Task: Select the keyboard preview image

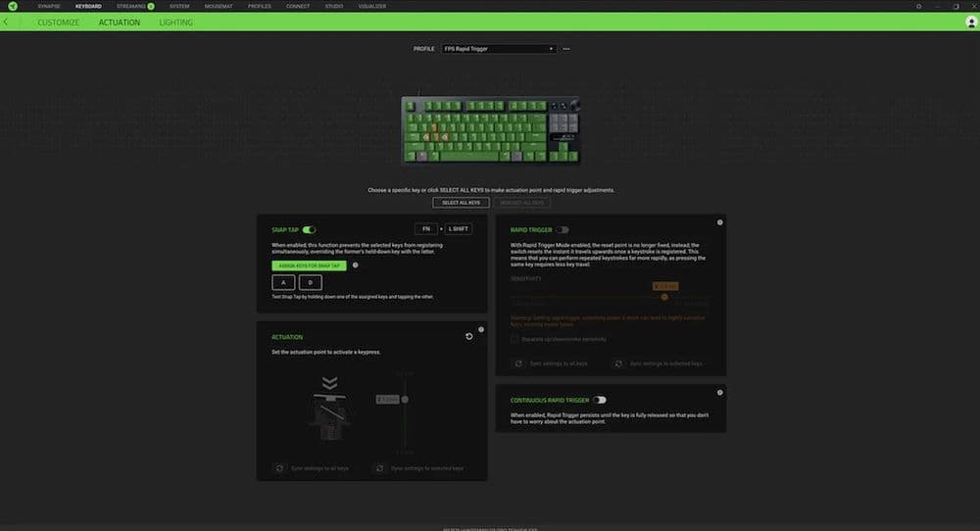Action: coord(491,130)
